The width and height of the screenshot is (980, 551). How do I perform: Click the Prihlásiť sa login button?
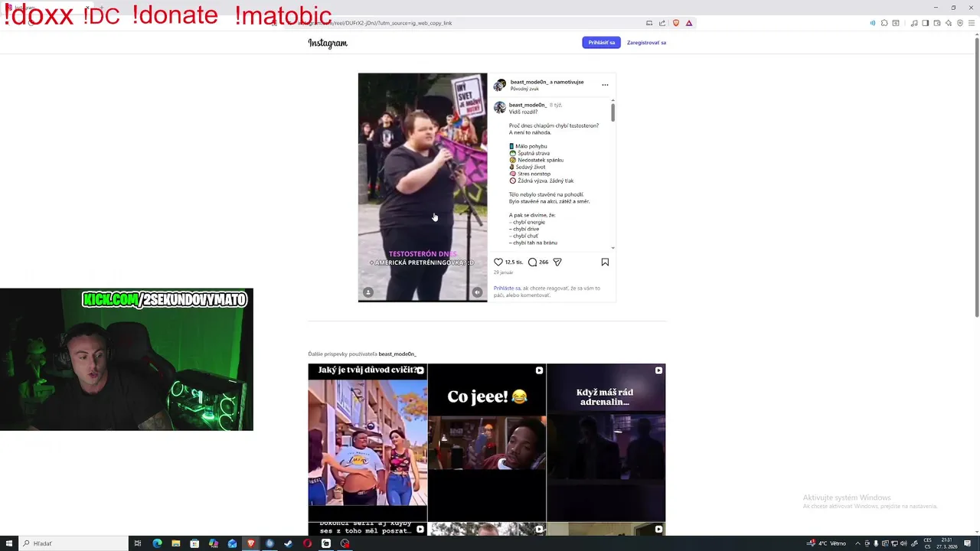601,42
